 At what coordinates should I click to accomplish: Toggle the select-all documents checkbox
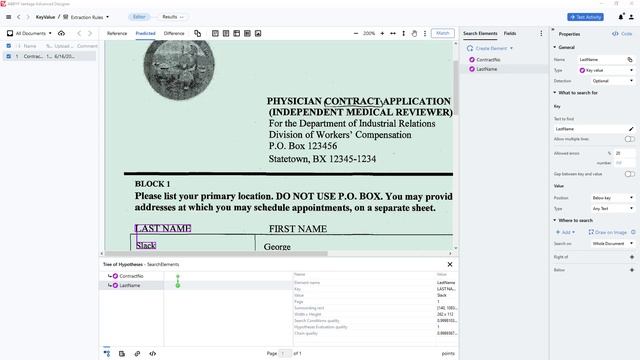point(9,46)
